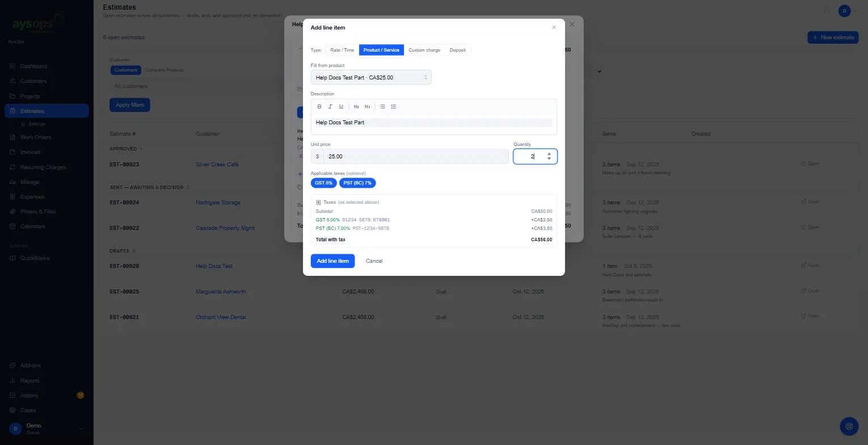Click estimate number EST-00026
Screen dimensions: 868x445
[x=124, y=266]
